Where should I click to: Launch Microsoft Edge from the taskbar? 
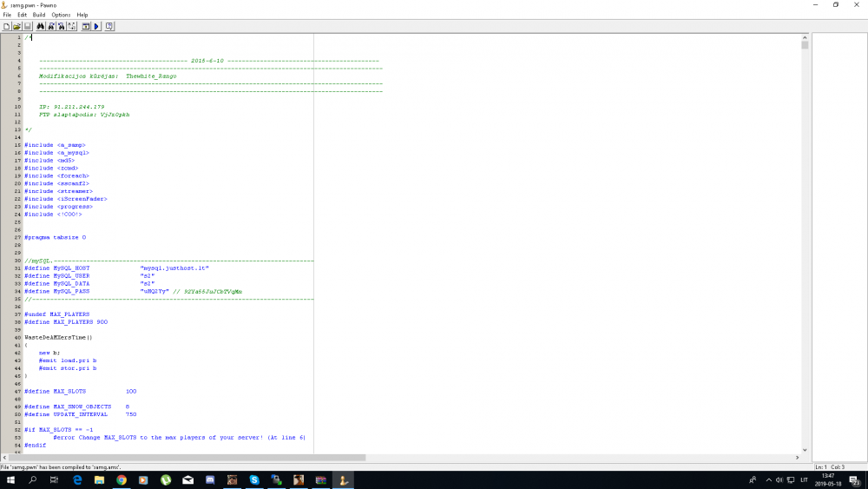77,479
